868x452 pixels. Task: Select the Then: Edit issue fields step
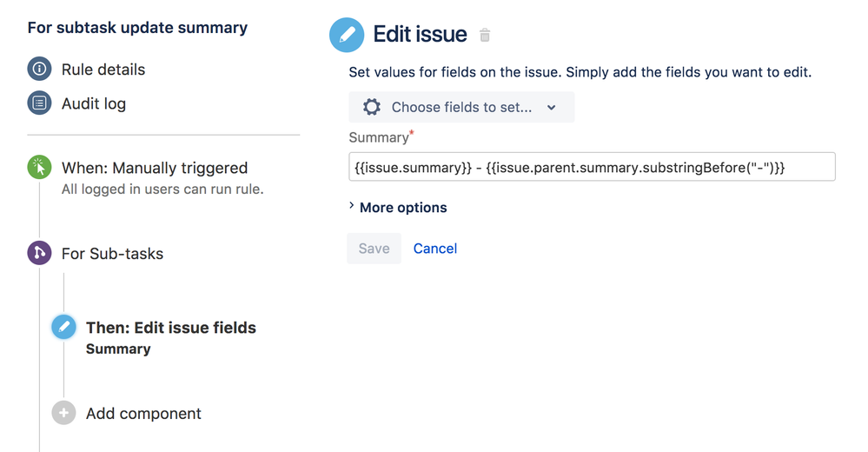(170, 328)
